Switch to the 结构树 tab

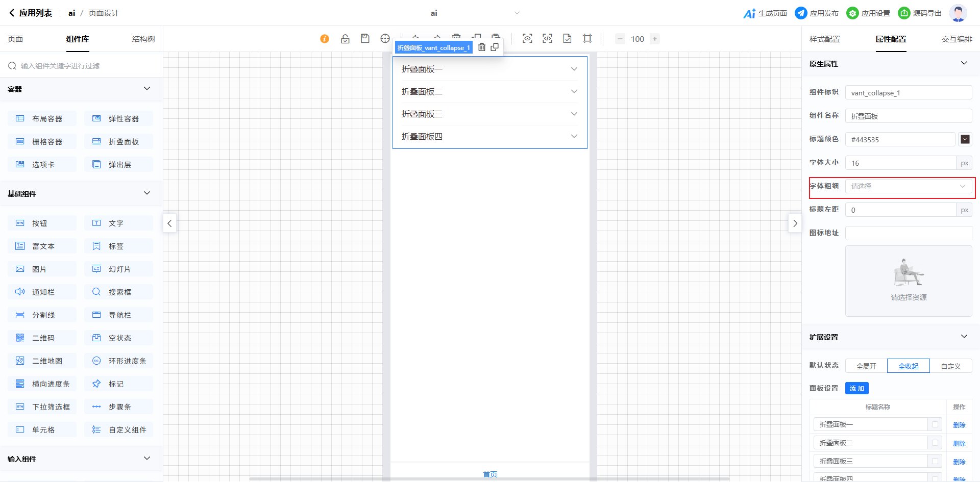[x=143, y=39]
